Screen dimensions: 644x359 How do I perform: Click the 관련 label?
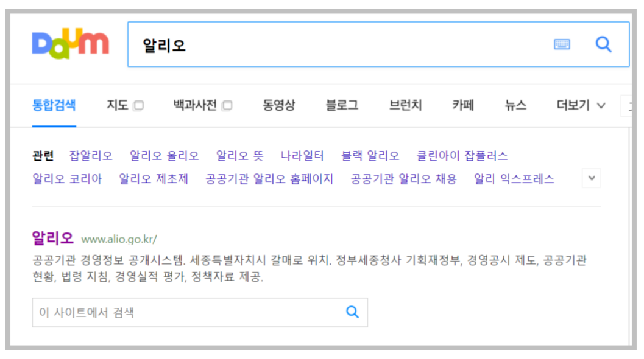point(43,156)
